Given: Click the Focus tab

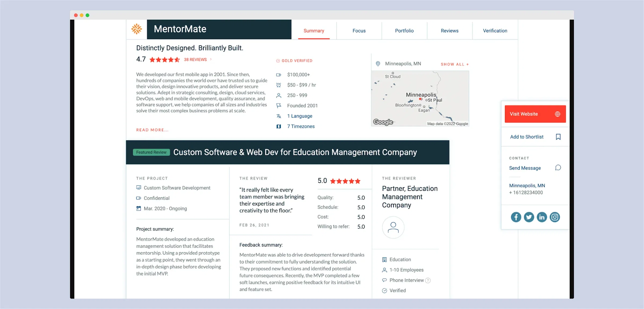Looking at the screenshot, I should (358, 30).
